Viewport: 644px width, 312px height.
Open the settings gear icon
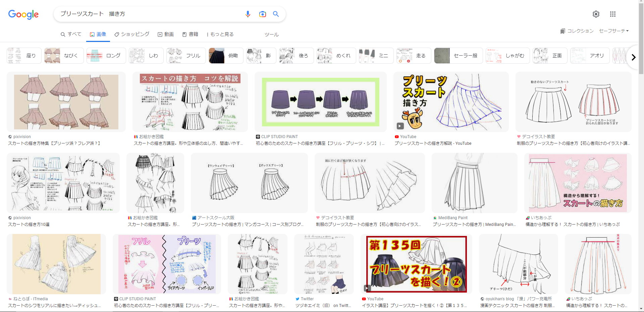(x=596, y=14)
